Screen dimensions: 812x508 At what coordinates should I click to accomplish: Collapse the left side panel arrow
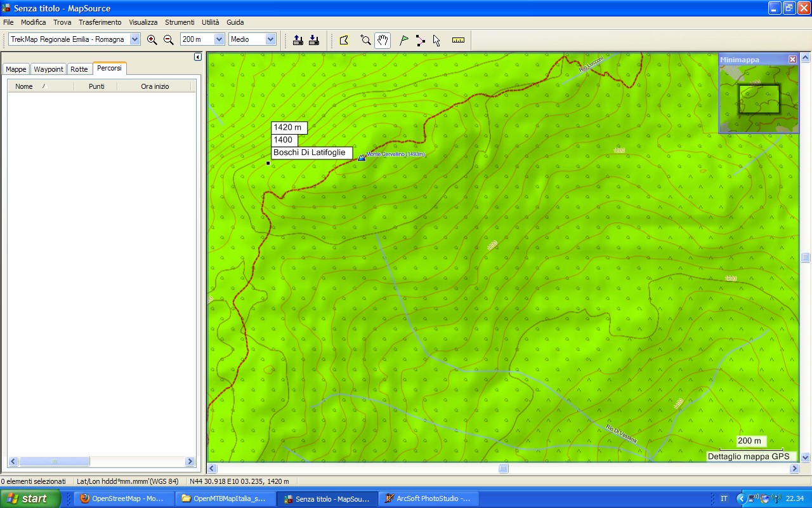click(x=197, y=57)
